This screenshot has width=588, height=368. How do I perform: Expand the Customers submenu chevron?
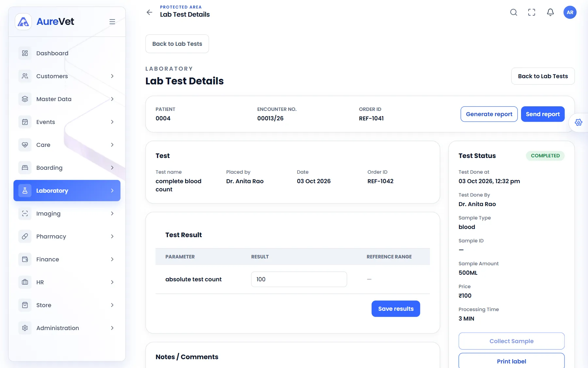[x=112, y=76]
